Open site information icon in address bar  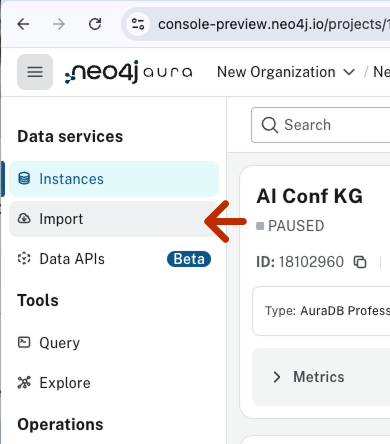(x=138, y=24)
